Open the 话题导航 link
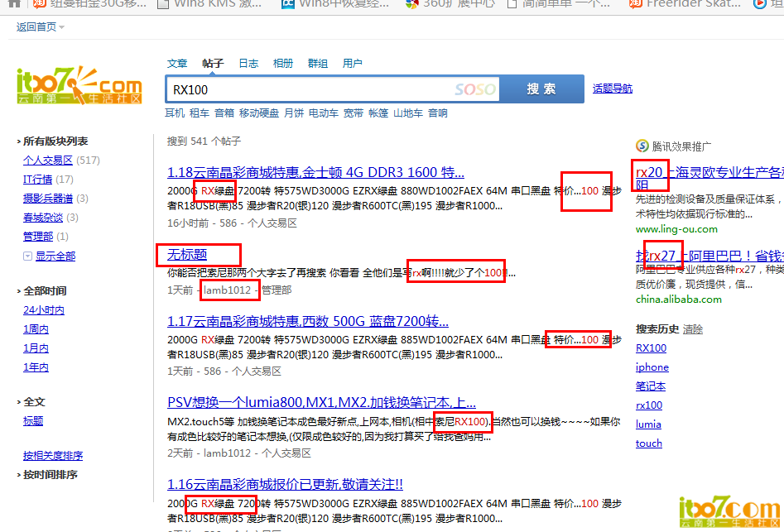The width and height of the screenshot is (784, 532). coord(613,89)
